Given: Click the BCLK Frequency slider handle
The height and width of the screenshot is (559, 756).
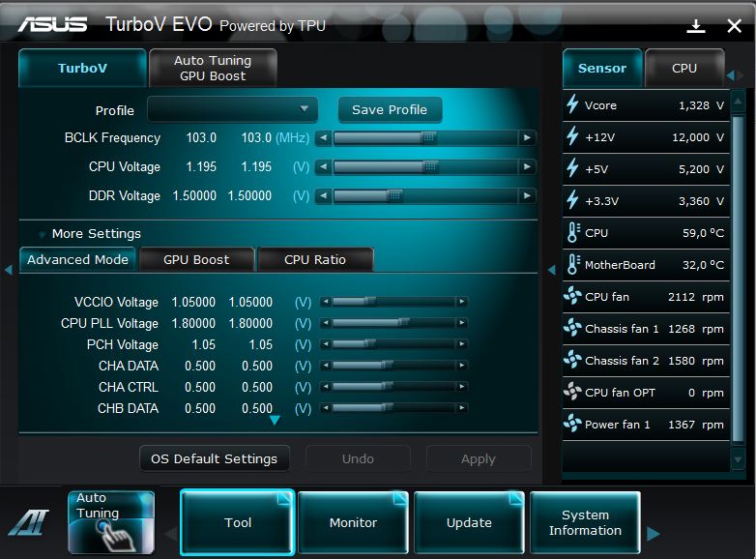Looking at the screenshot, I should click(428, 138).
